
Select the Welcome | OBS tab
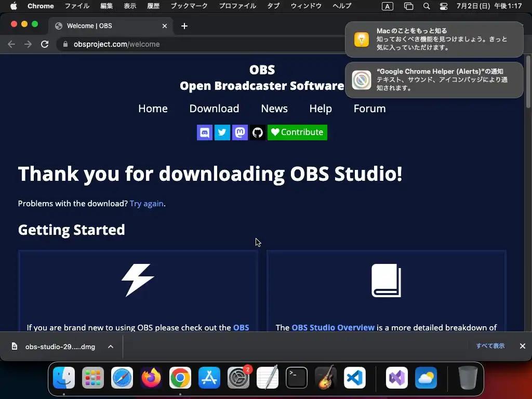[110, 26]
